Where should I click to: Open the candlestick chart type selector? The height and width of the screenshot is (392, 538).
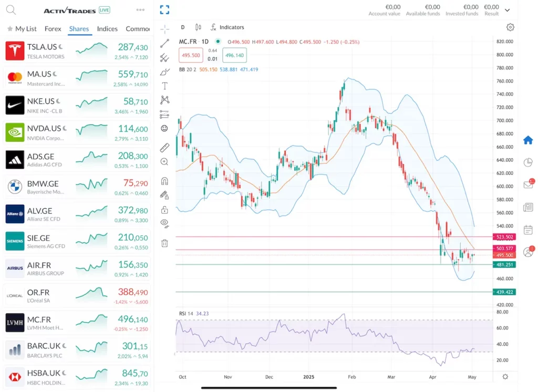click(x=198, y=27)
